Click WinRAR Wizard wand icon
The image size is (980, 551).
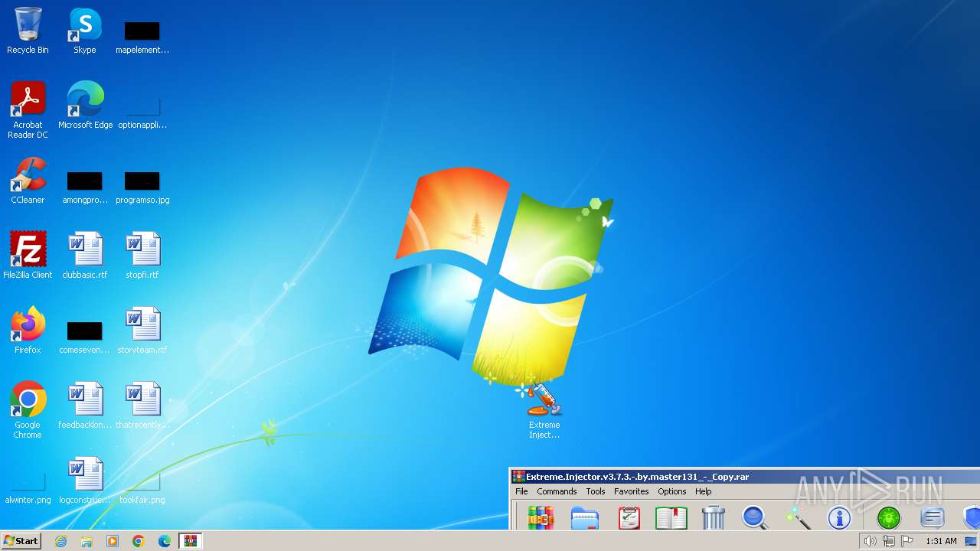[x=798, y=518]
